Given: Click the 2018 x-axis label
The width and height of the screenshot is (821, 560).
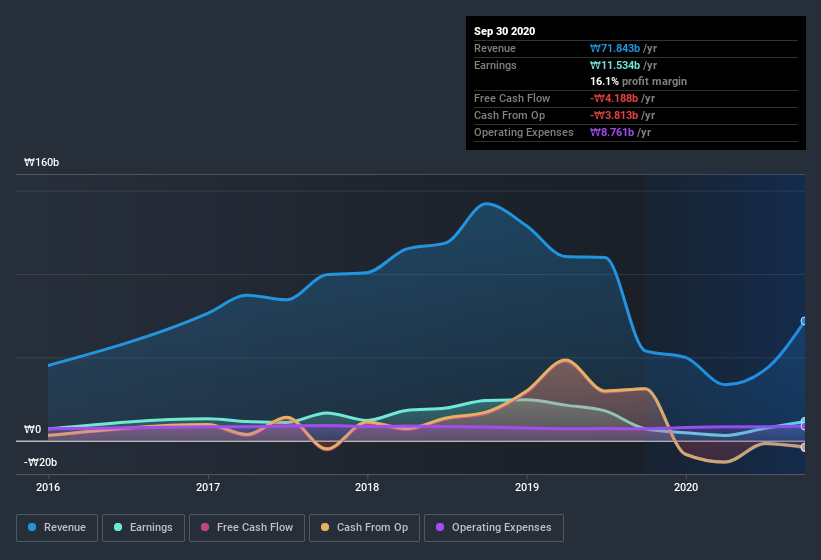Looking at the screenshot, I should (x=367, y=487).
